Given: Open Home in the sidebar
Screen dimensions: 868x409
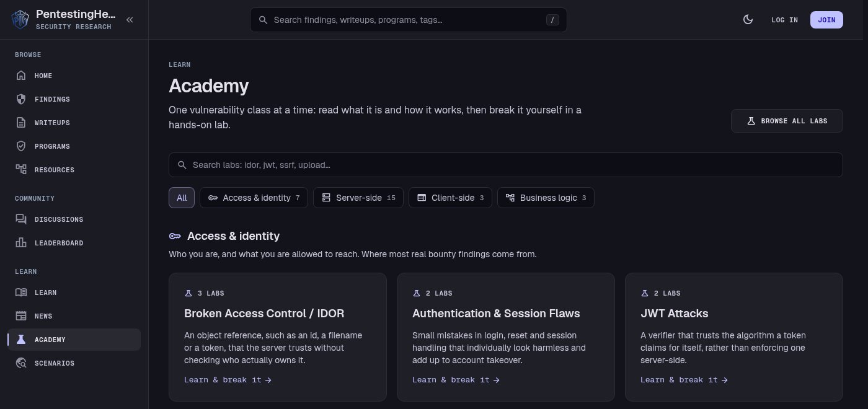Looking at the screenshot, I should (74, 76).
